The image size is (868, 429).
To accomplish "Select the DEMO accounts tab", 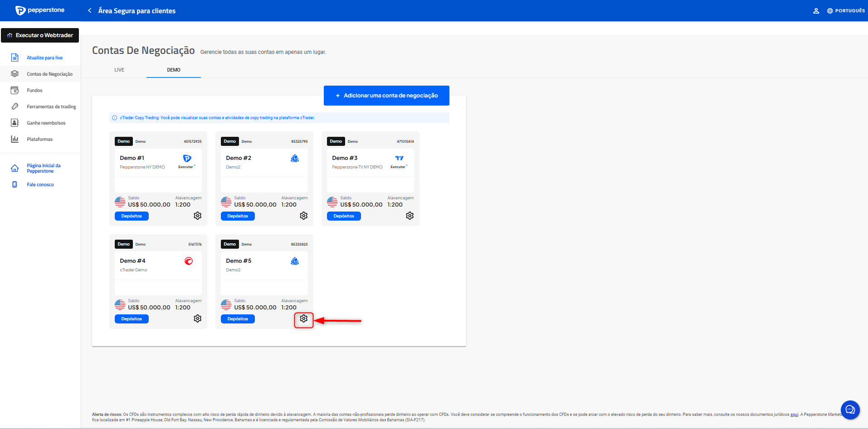I will [x=174, y=70].
